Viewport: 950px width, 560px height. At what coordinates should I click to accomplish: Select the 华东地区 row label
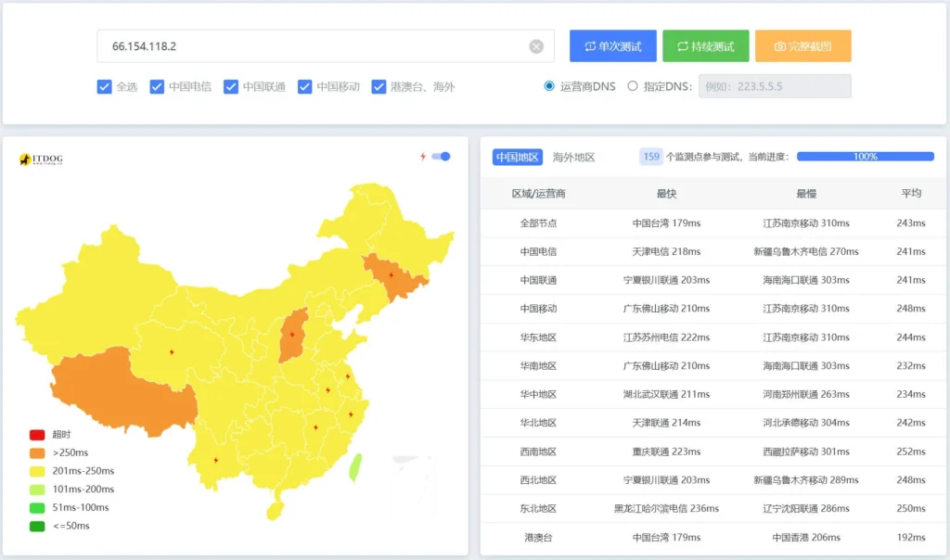(538, 337)
